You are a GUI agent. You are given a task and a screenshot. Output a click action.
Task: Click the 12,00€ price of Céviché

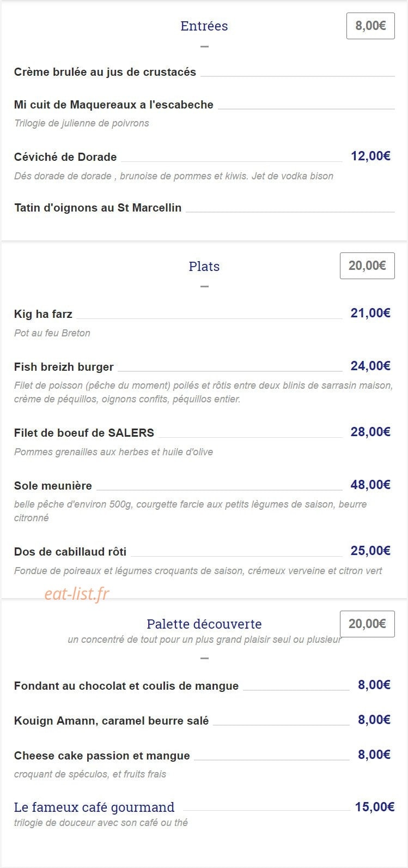click(371, 156)
